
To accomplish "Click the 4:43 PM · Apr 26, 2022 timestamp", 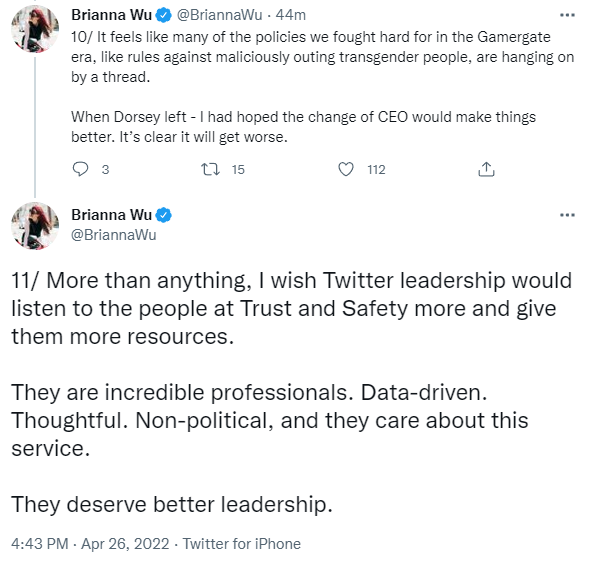I will (x=90, y=544).
